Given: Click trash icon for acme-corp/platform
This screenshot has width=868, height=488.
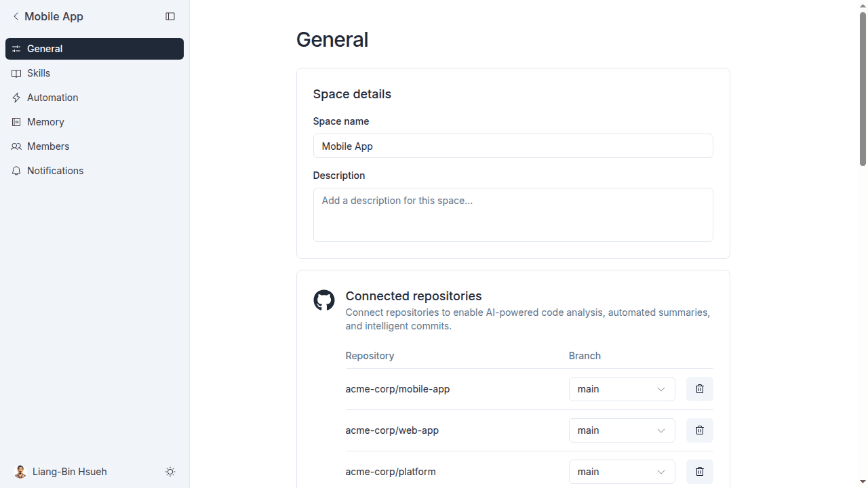Looking at the screenshot, I should (700, 472).
